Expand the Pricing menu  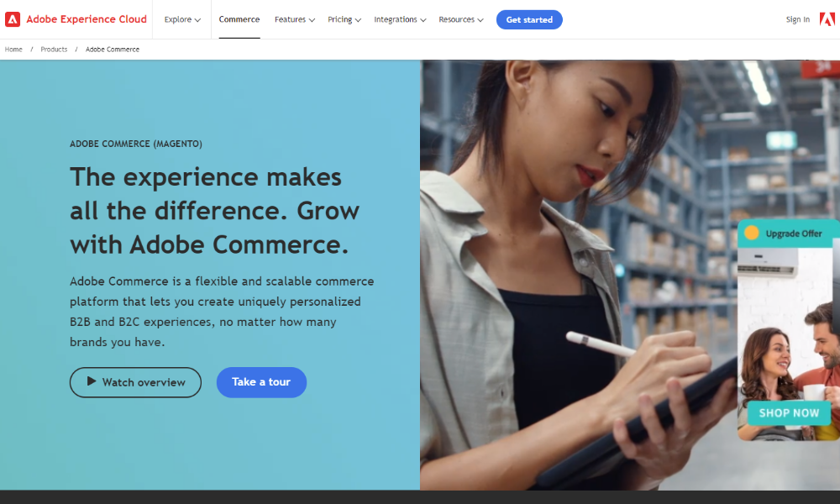click(344, 20)
